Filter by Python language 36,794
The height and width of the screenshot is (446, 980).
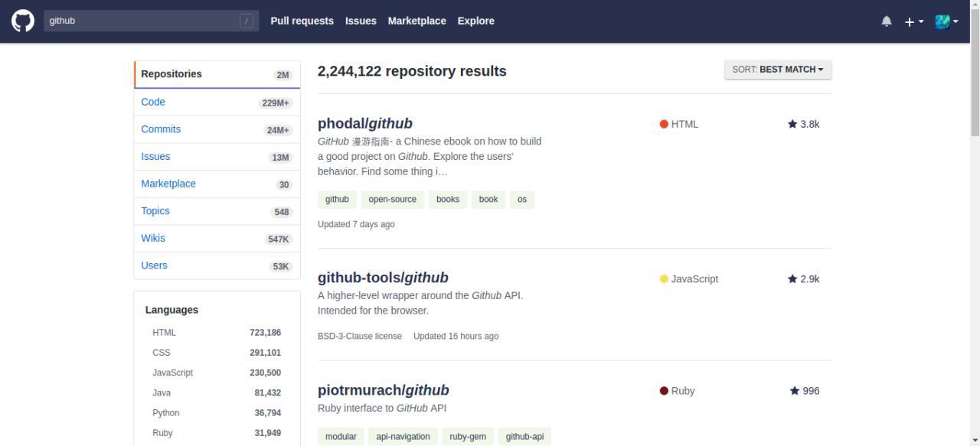tap(217, 412)
